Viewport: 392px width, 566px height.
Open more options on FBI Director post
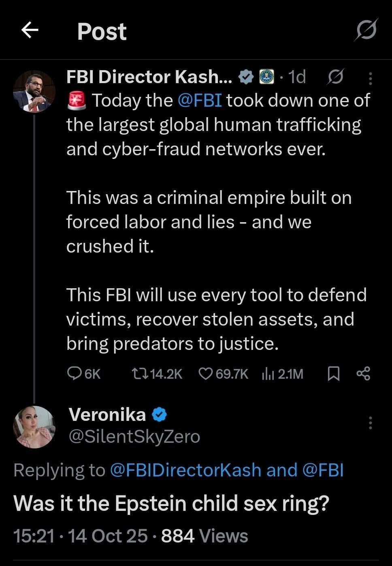click(x=370, y=79)
